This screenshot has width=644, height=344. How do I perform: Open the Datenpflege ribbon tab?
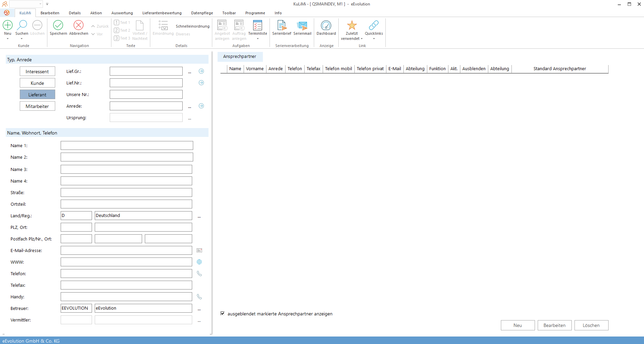tap(202, 13)
